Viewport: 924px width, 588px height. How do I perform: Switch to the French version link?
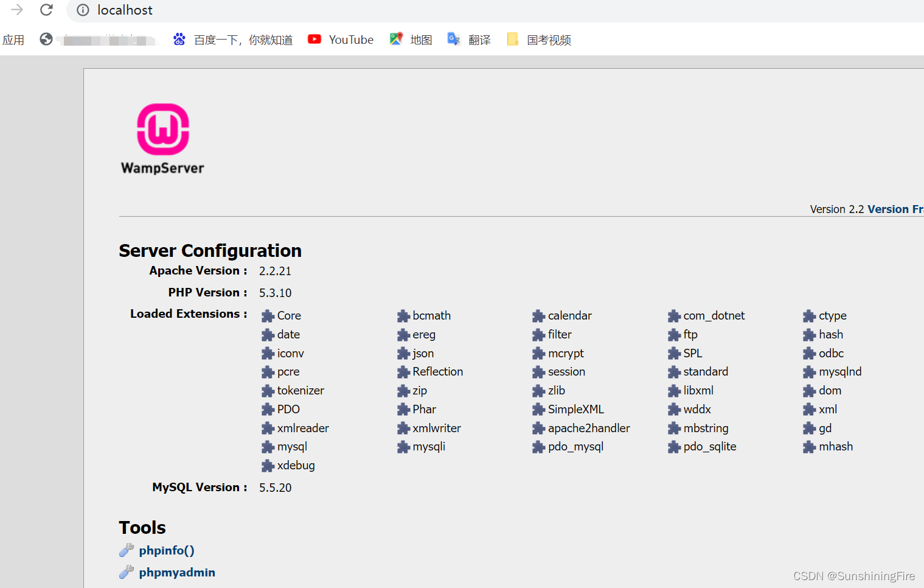(x=895, y=209)
